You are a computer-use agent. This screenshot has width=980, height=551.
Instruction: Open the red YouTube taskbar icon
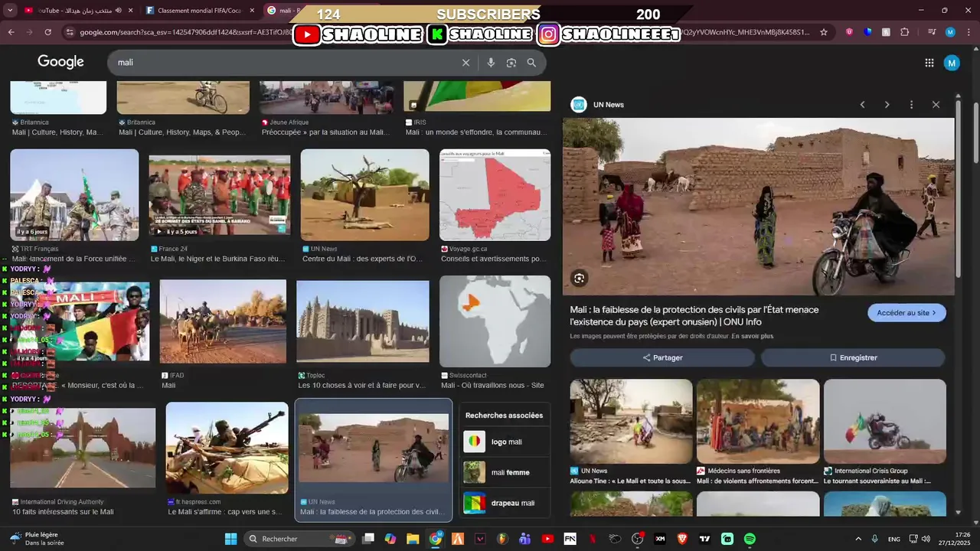pos(547,539)
